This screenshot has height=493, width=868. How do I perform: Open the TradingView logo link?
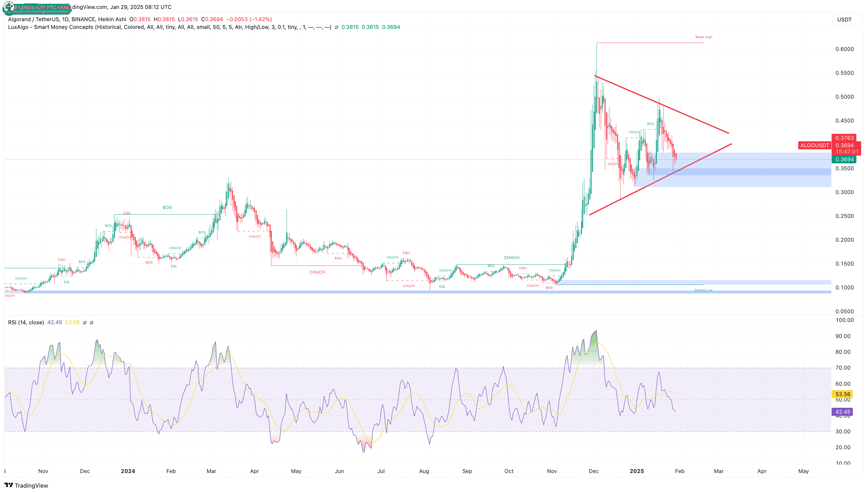click(x=26, y=486)
